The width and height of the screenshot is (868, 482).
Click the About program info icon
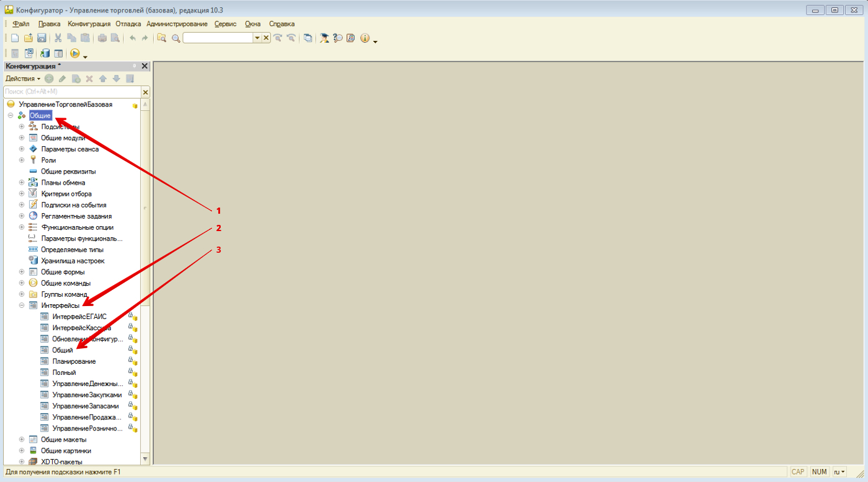[x=365, y=38]
